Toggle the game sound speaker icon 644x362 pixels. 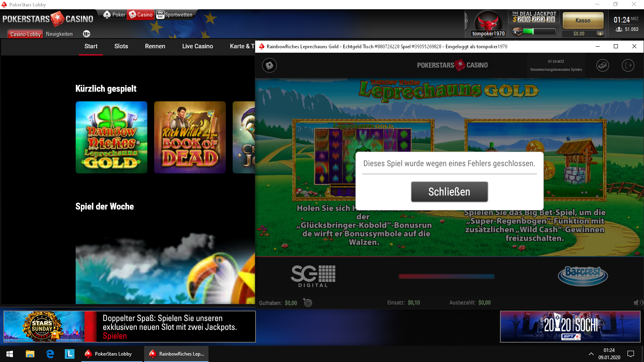[x=638, y=303]
